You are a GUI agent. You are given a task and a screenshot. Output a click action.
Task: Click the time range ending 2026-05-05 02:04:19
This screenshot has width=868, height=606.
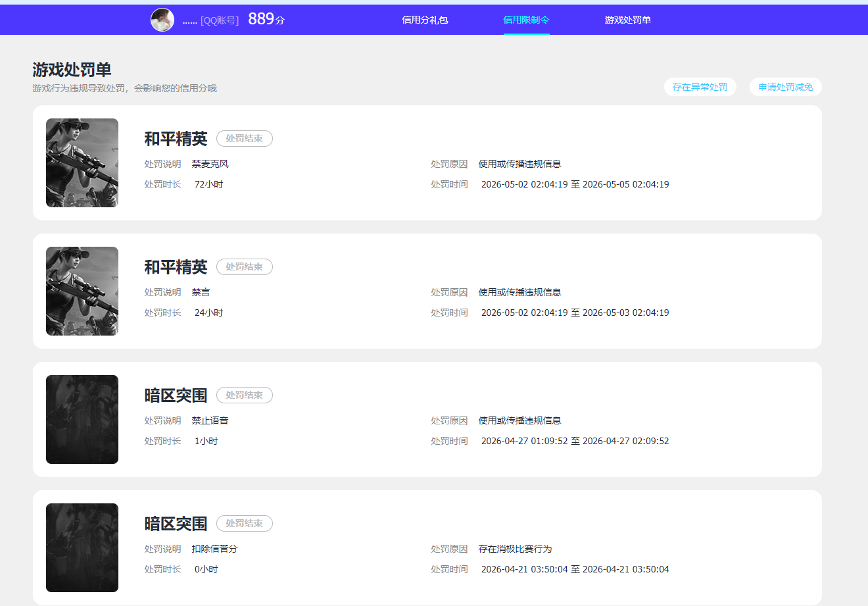click(x=575, y=184)
